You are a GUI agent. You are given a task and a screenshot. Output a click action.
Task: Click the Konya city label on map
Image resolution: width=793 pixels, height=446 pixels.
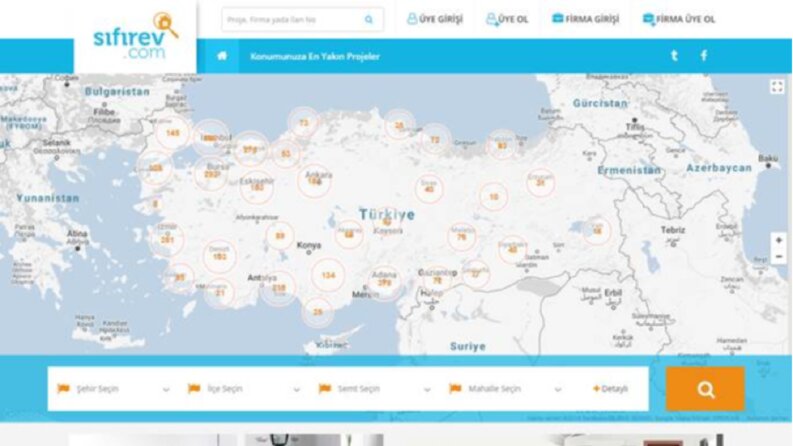point(309,245)
